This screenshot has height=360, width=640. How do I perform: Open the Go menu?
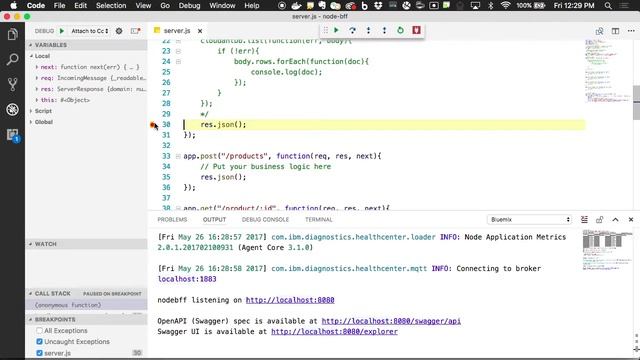click(x=165, y=6)
